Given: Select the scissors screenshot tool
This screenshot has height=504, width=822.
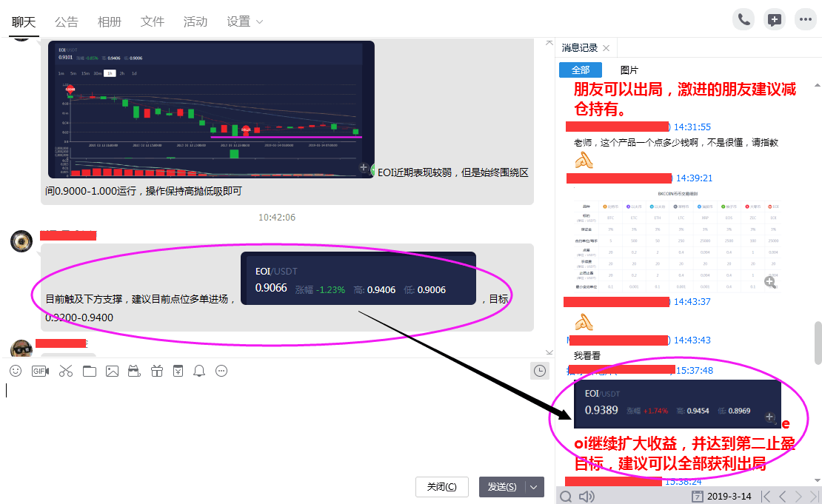Looking at the screenshot, I should [x=66, y=371].
